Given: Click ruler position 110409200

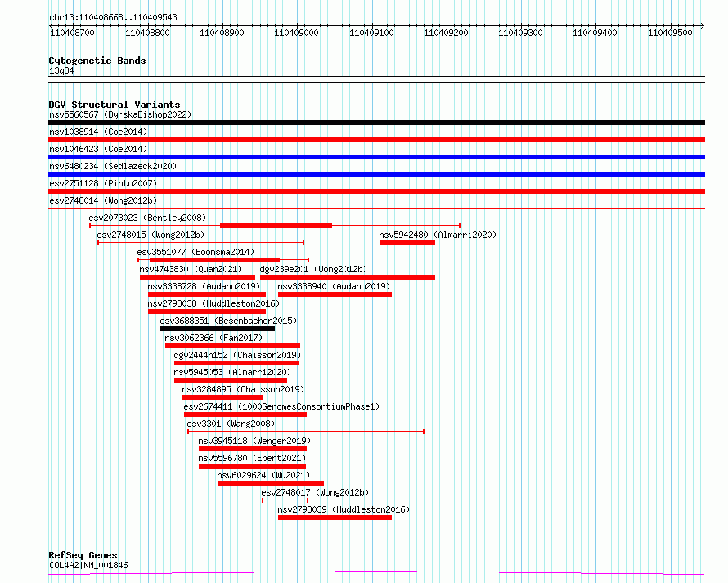Looking at the screenshot, I should 446,33.
